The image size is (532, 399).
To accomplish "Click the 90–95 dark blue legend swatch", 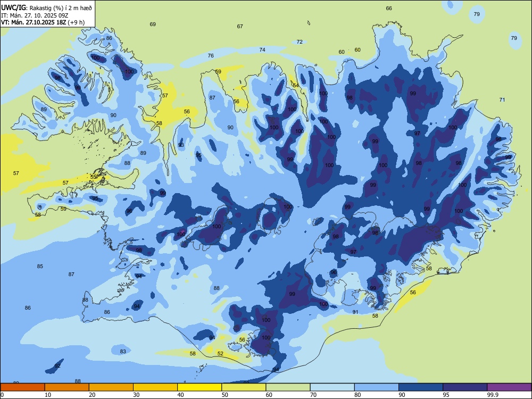I will [x=421, y=387].
